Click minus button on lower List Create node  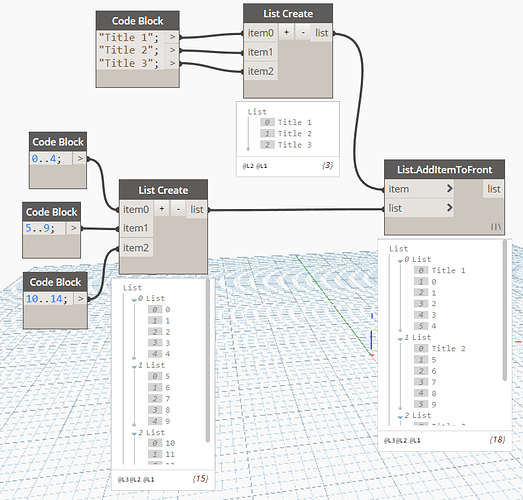pyautogui.click(x=178, y=209)
